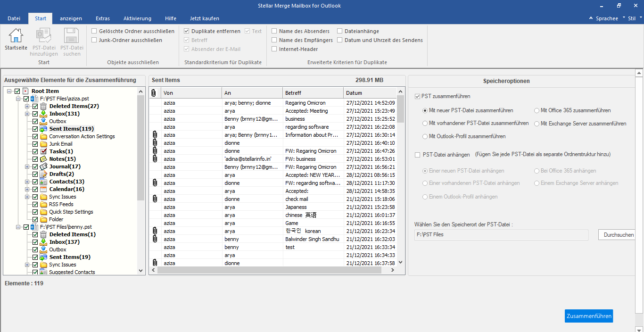Sort emails by the Von column header

pyautogui.click(x=191, y=93)
